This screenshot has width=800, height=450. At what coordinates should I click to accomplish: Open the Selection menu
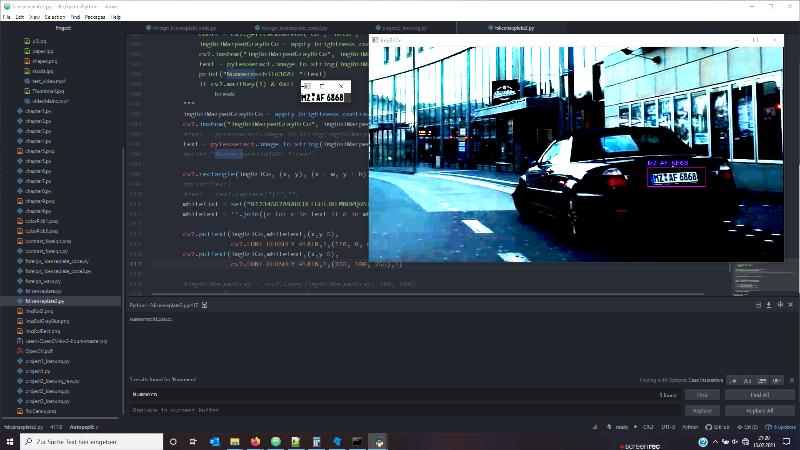tap(55, 17)
